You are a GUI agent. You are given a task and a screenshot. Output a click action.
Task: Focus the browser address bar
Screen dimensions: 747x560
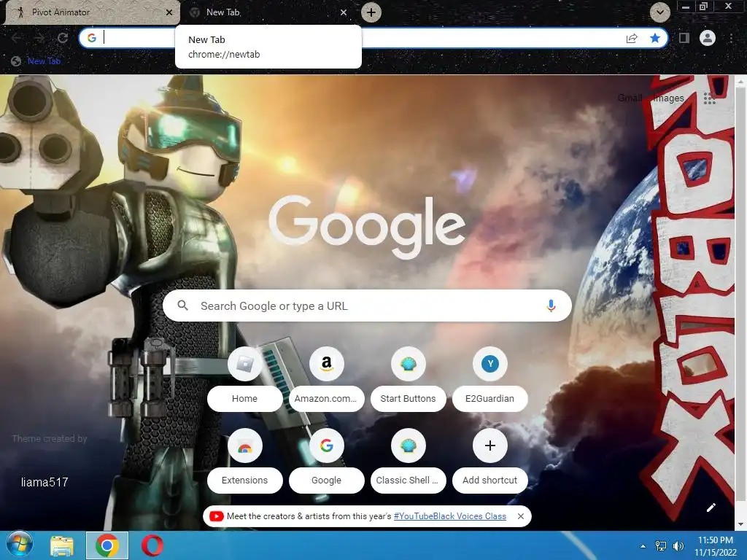(x=373, y=38)
